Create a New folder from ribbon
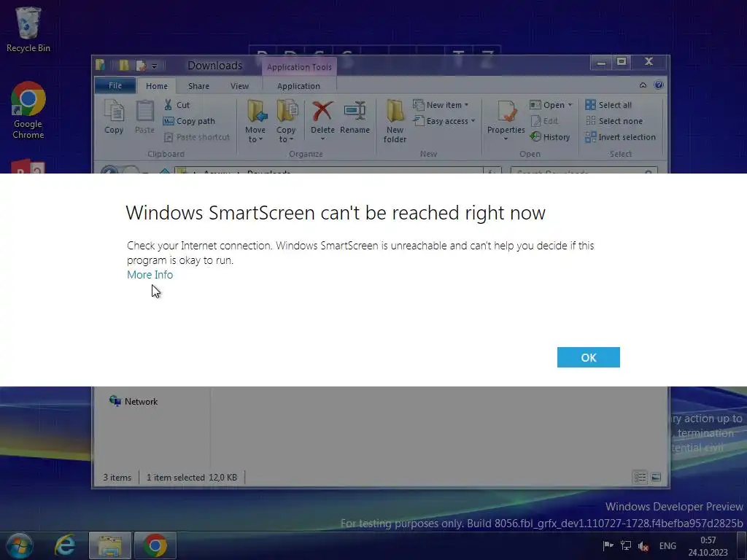 tap(395, 122)
